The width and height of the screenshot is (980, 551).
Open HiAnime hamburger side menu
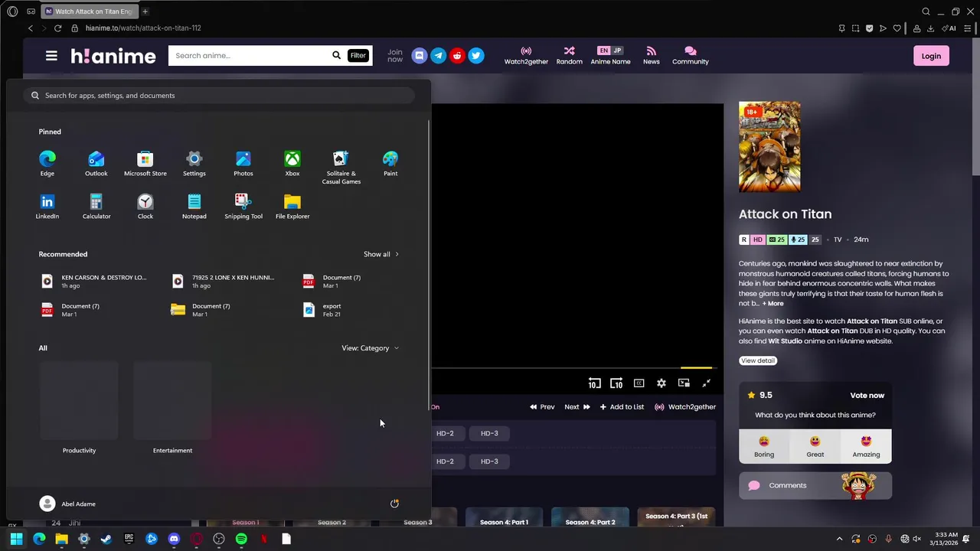51,56
